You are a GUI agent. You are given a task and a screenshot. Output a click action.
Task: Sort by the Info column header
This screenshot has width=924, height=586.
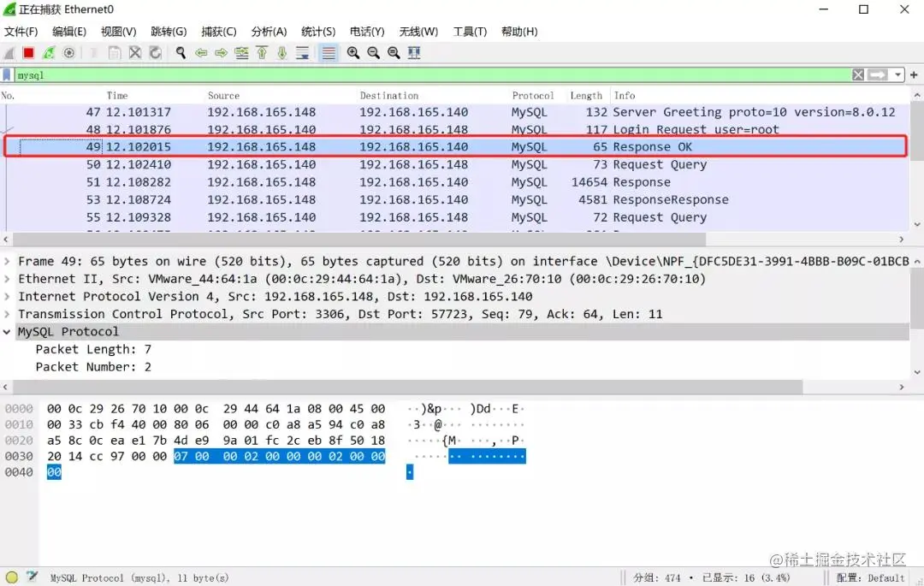click(624, 96)
